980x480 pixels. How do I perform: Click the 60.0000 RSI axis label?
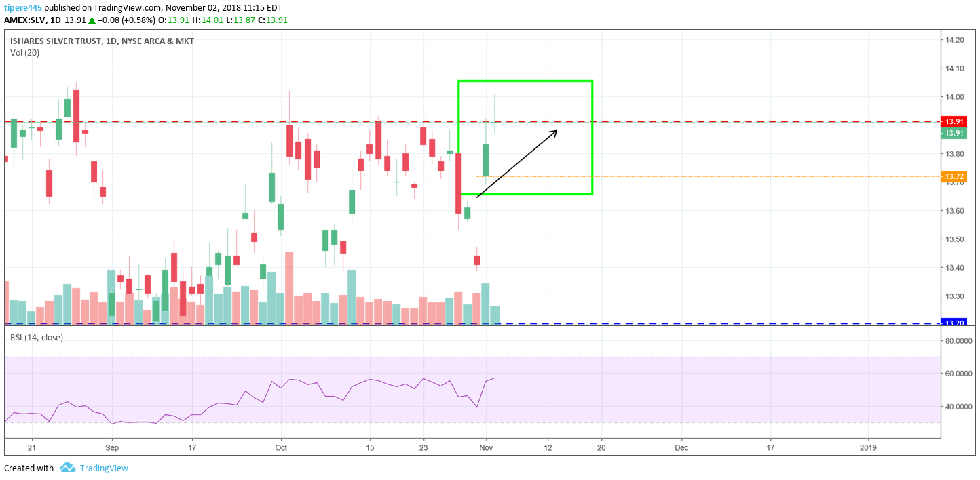960,374
